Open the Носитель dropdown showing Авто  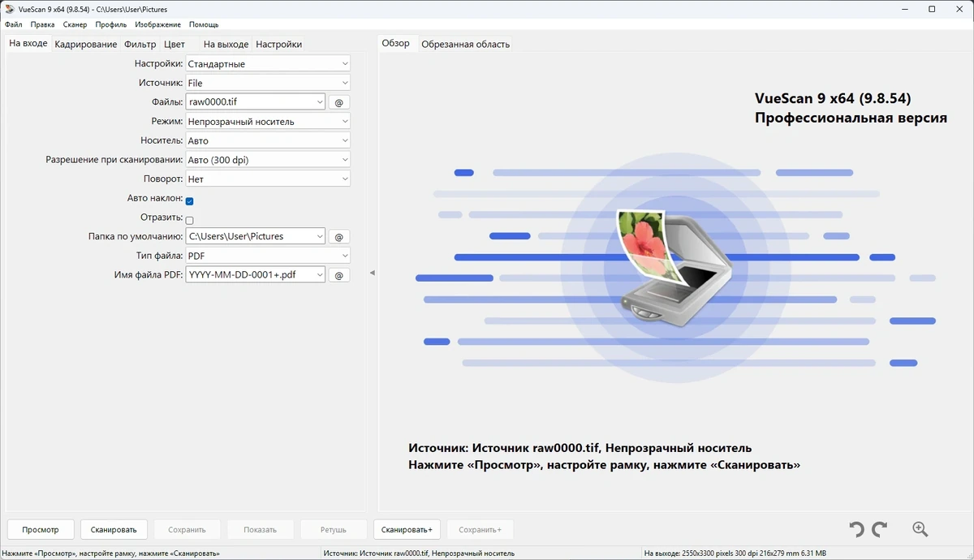pos(268,140)
